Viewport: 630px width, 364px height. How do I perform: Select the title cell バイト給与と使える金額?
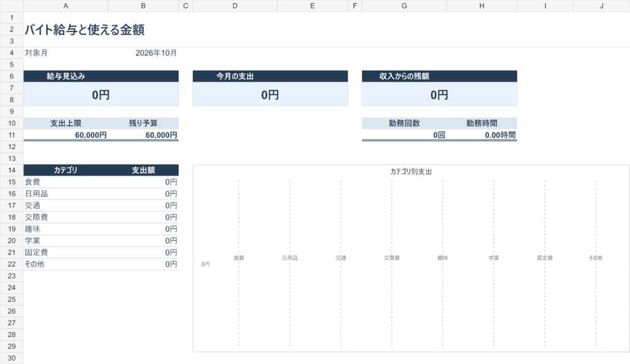click(85, 30)
